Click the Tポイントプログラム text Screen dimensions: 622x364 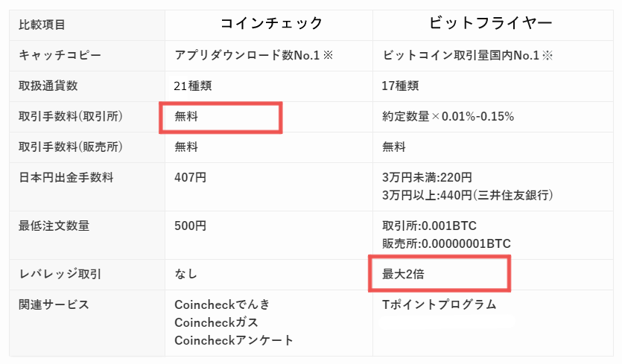click(x=439, y=304)
